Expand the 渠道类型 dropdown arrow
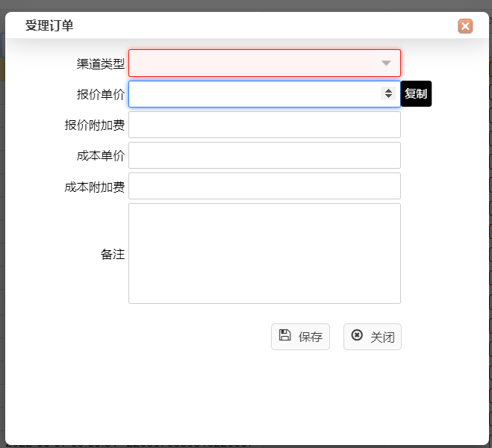This screenshot has width=492, height=448. coord(386,63)
